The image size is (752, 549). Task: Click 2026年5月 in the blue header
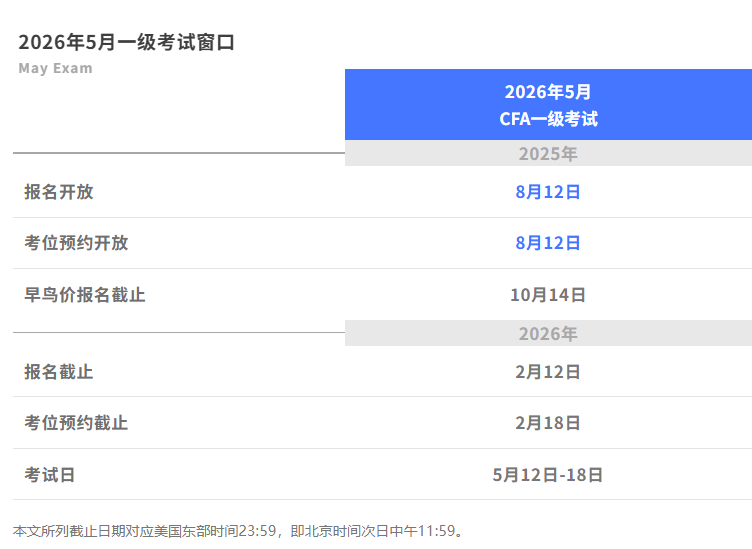click(x=548, y=92)
